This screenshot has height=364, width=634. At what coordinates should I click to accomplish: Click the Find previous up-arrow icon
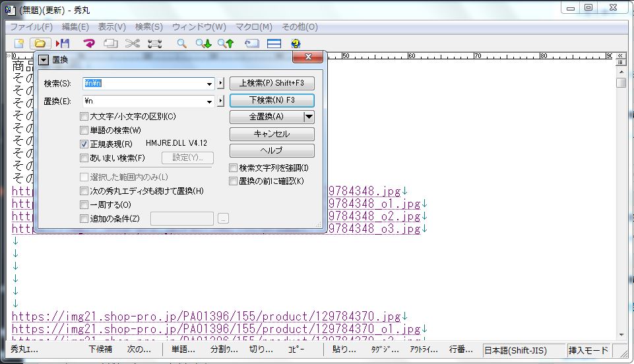point(226,44)
